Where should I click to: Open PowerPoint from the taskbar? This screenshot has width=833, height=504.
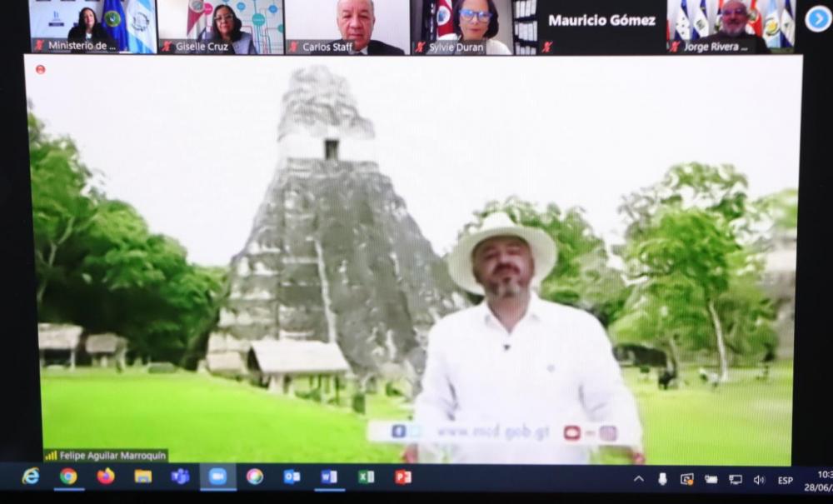tap(403, 477)
